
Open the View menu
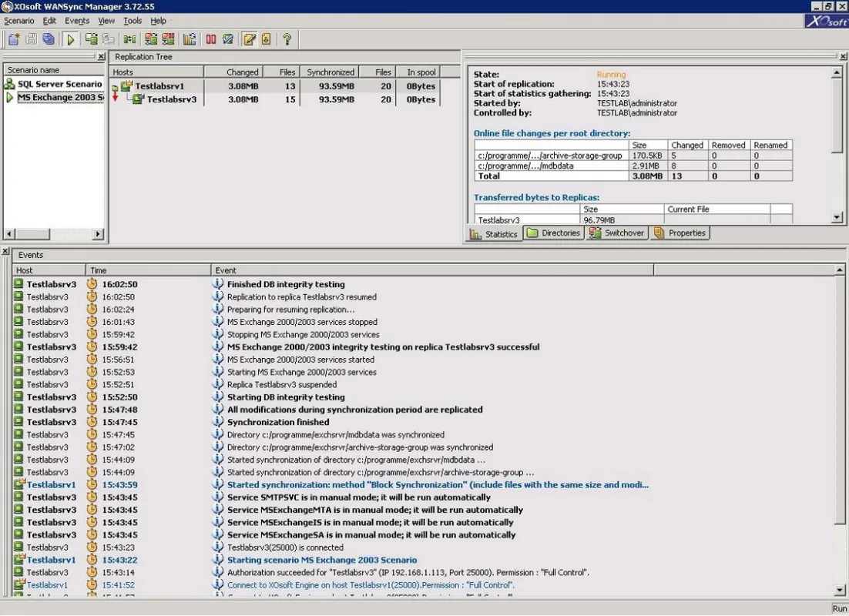click(106, 21)
